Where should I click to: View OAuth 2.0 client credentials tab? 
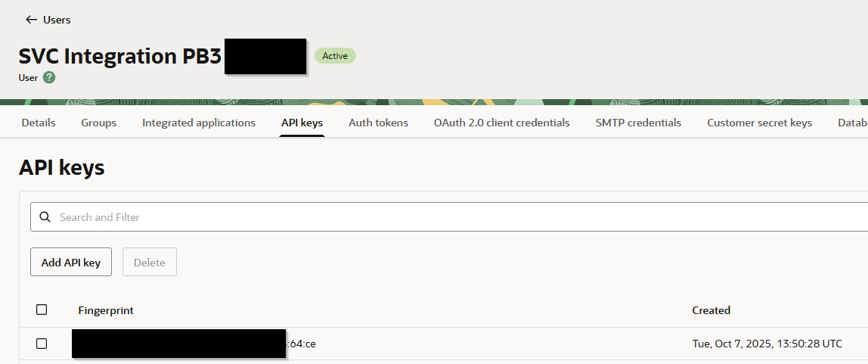click(x=501, y=123)
